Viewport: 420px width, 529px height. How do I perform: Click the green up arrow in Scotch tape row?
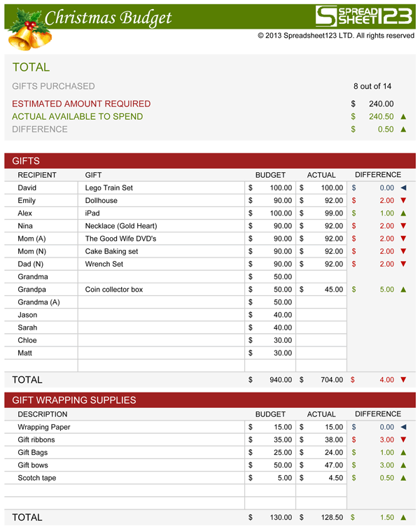click(403, 478)
